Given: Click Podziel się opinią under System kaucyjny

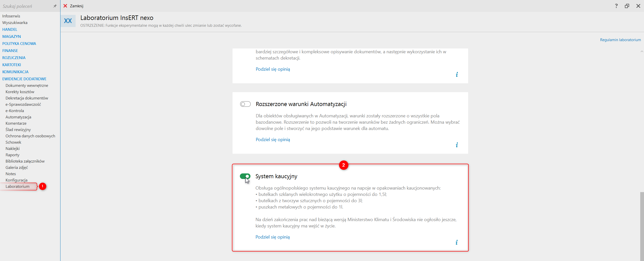Looking at the screenshot, I should pos(273,237).
